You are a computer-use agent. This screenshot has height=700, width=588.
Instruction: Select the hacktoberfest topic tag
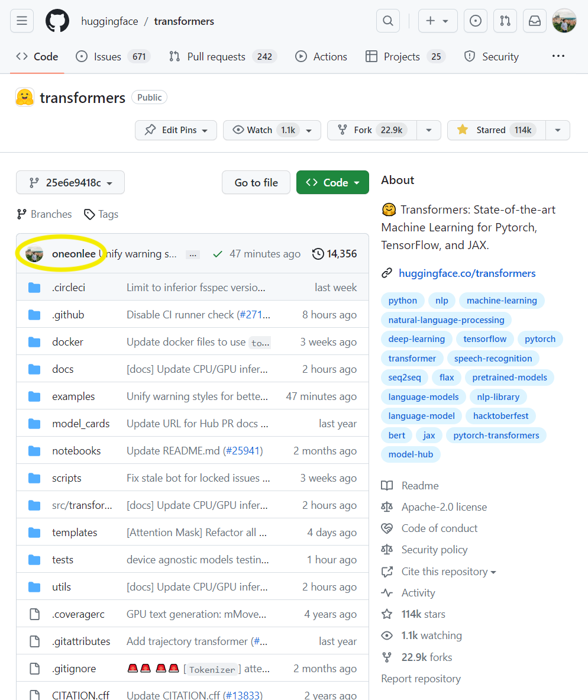(500, 416)
